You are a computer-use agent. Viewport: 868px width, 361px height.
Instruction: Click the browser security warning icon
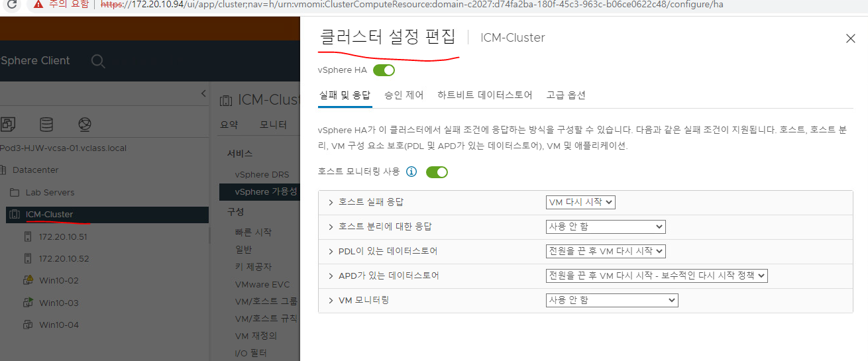38,5
